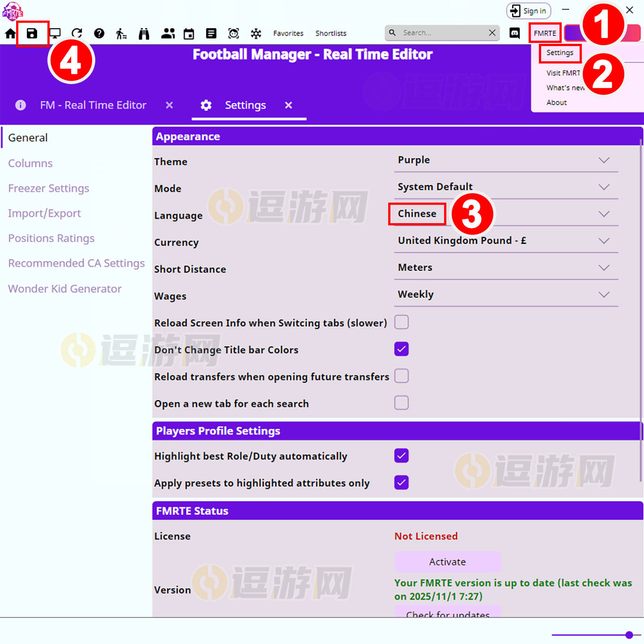
Task: Open scouting with the binoculars icon
Action: point(144,34)
